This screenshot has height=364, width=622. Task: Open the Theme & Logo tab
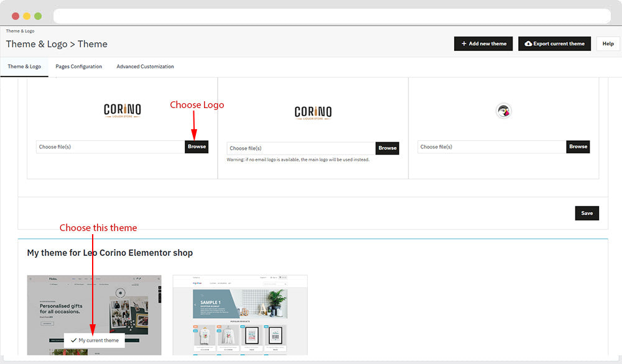click(24, 66)
